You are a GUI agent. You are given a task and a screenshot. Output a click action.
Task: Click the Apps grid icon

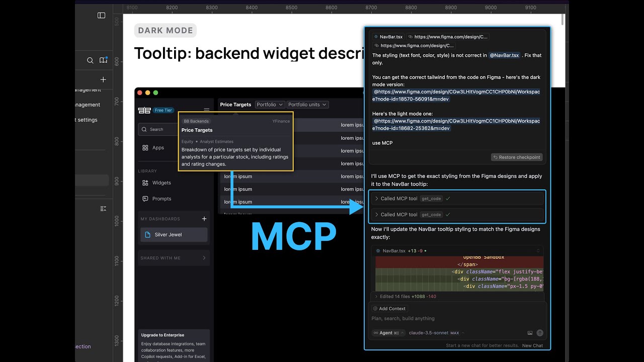coord(145,148)
